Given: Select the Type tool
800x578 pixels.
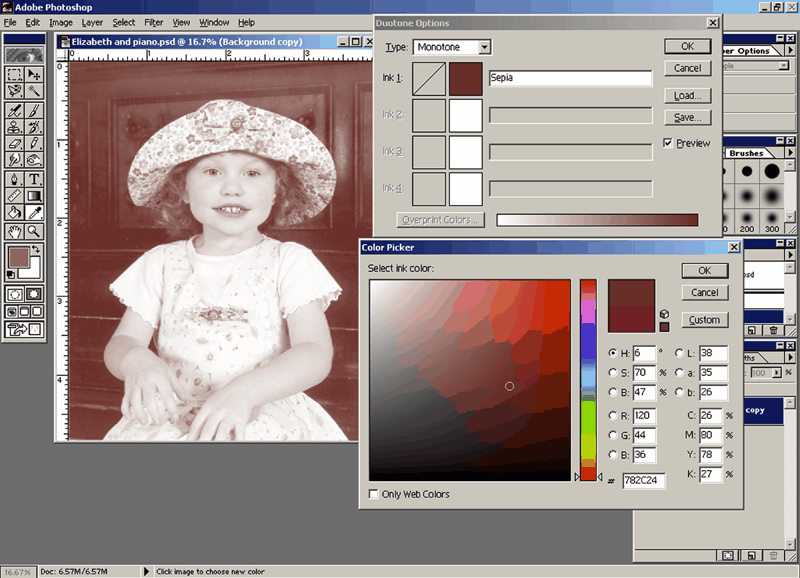Looking at the screenshot, I should tap(34, 178).
